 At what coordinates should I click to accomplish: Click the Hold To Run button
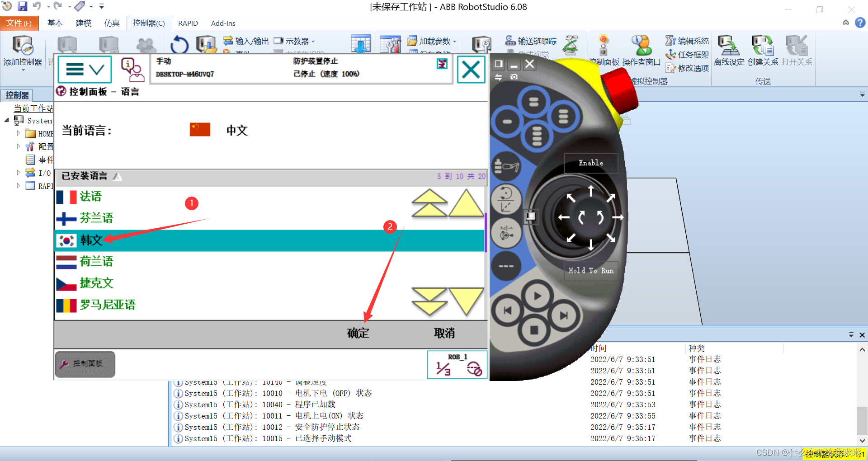click(591, 271)
